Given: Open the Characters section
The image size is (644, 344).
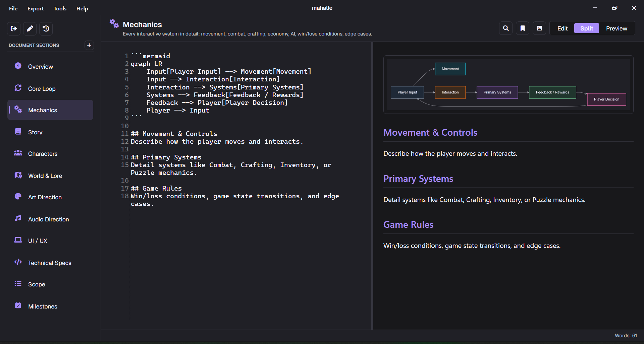Looking at the screenshot, I should point(50,153).
